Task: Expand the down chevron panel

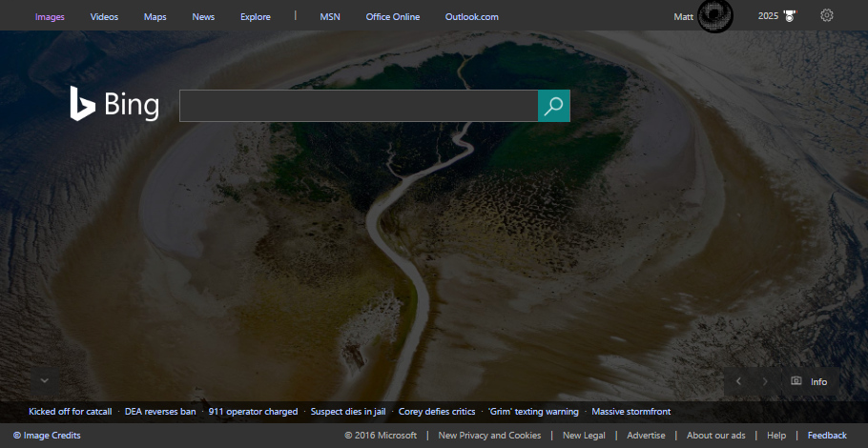Action: coord(45,380)
